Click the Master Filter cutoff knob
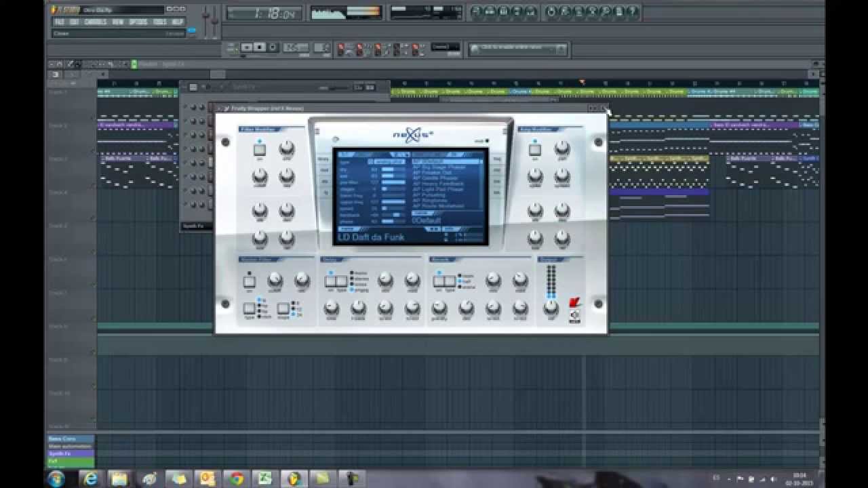Screen dimensions: 868x488 [275, 280]
